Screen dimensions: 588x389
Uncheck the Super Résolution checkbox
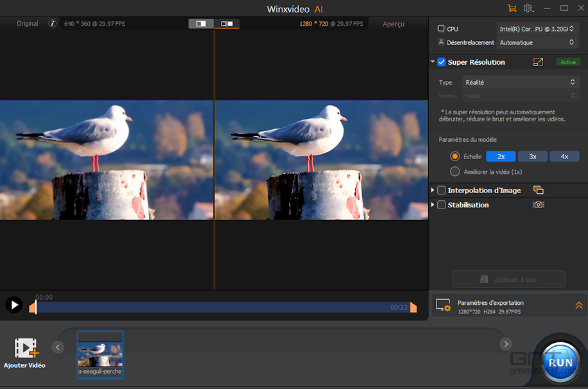[442, 62]
